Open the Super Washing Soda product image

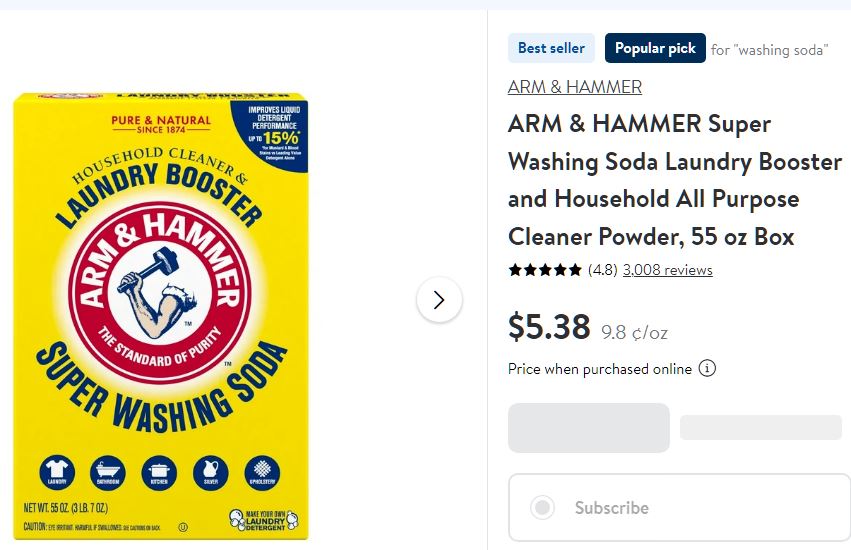(x=161, y=317)
